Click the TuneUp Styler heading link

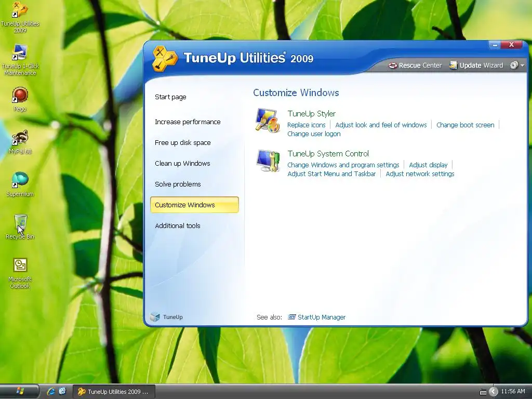click(x=312, y=114)
